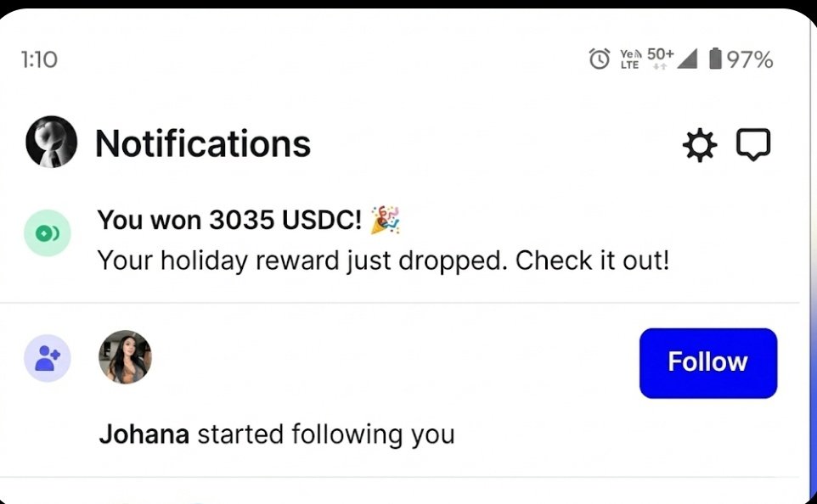Open notification settings gear icon
The image size is (817, 504).
(700, 145)
